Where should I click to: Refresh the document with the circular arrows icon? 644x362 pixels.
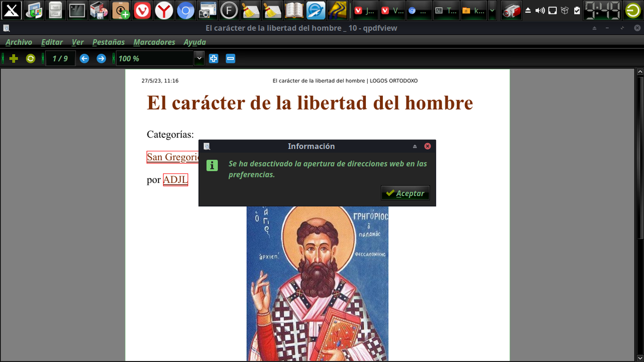click(31, 59)
